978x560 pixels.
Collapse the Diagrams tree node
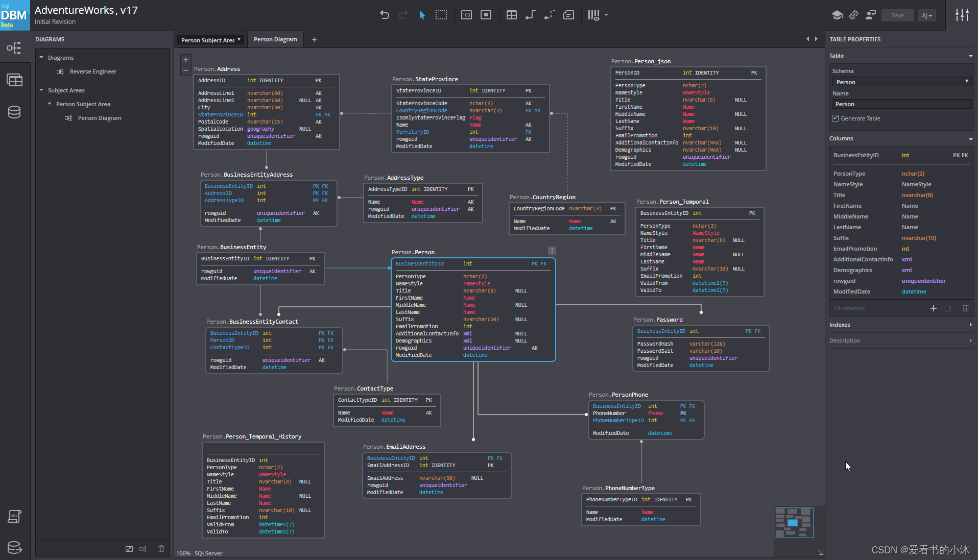(x=42, y=57)
